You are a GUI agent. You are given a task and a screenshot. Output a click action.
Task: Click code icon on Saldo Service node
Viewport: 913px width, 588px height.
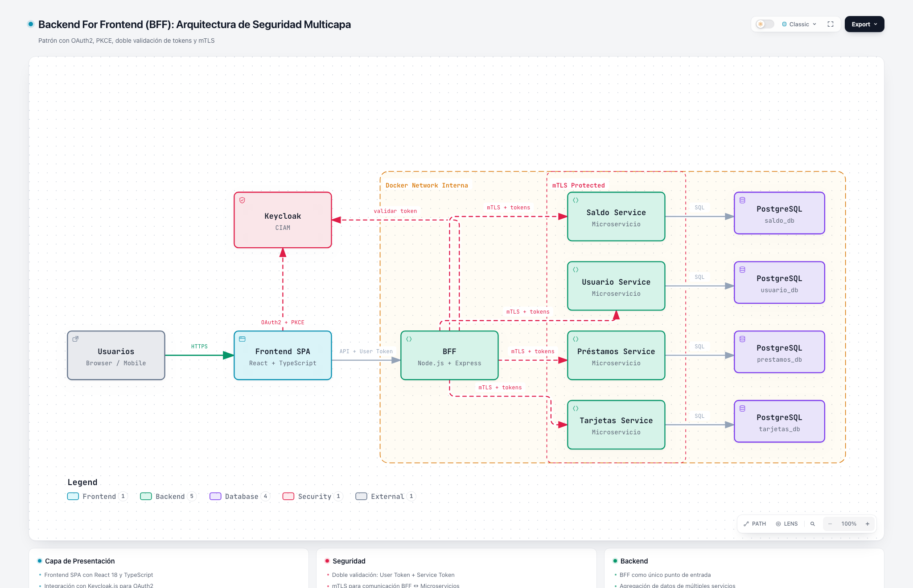coord(576,200)
